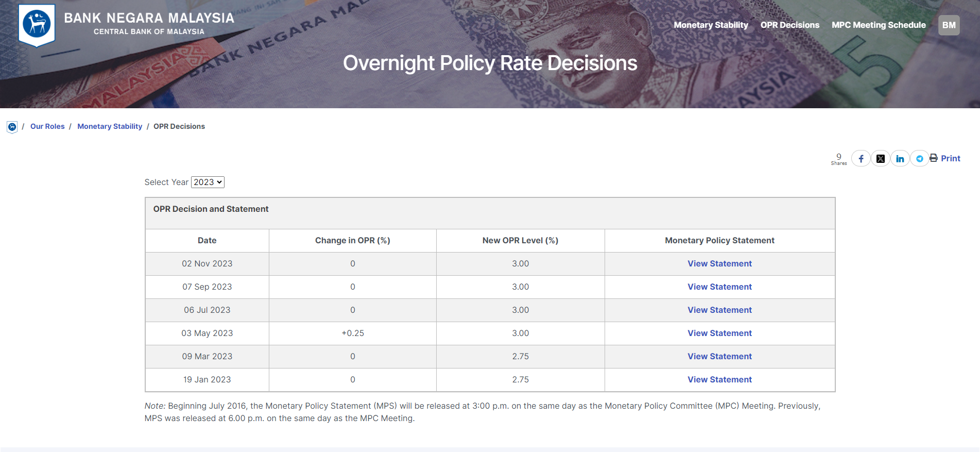The image size is (980, 452).
Task: Click the Bank Negara Malaysia shield logo
Action: click(37, 25)
